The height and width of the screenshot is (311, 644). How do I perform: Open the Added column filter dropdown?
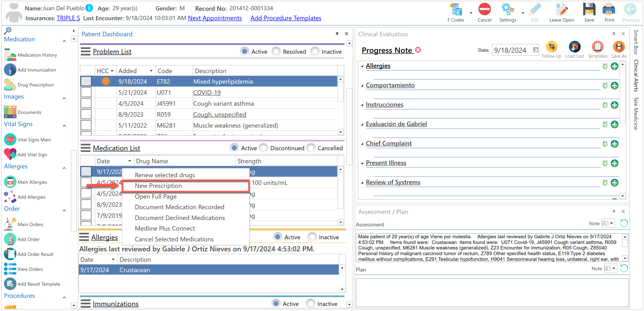coord(151,71)
